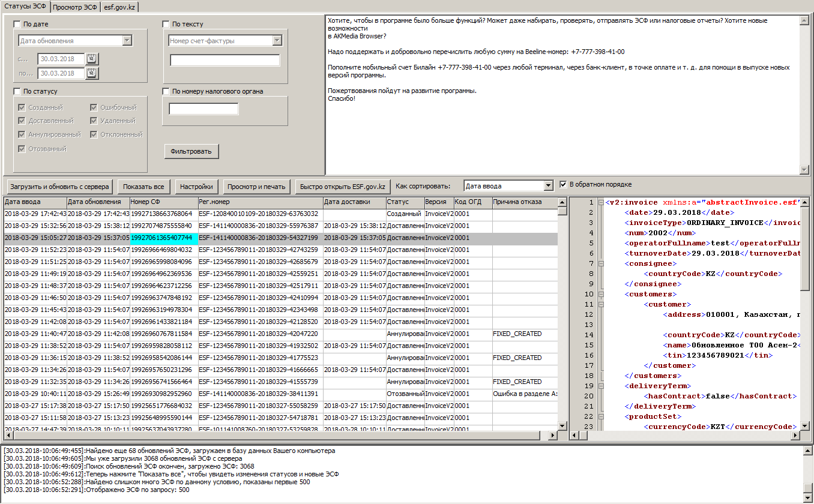The image size is (814, 504).
Task: Open calendar picker for end date field
Action: tap(92, 73)
